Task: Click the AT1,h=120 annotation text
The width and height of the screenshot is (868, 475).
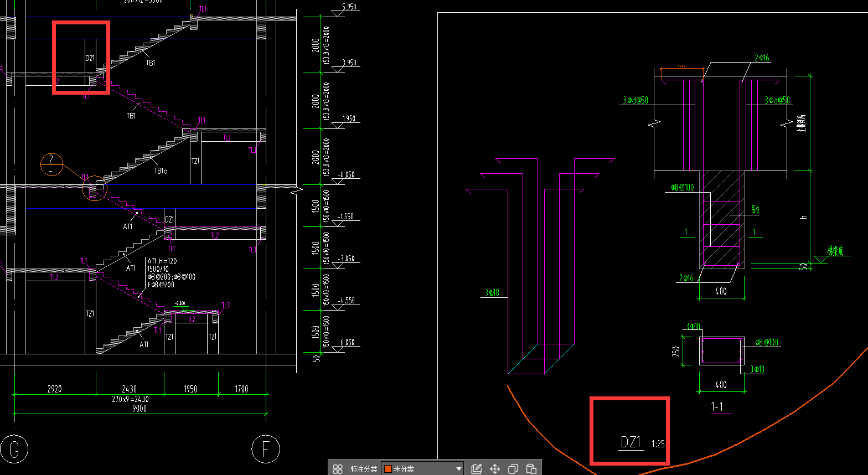Action: pyautogui.click(x=162, y=261)
